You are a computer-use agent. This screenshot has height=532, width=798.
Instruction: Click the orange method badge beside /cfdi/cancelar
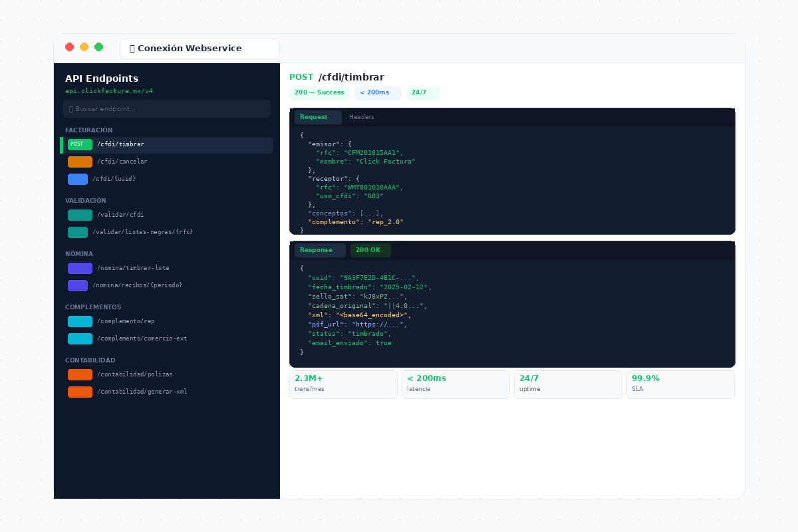[x=80, y=162]
